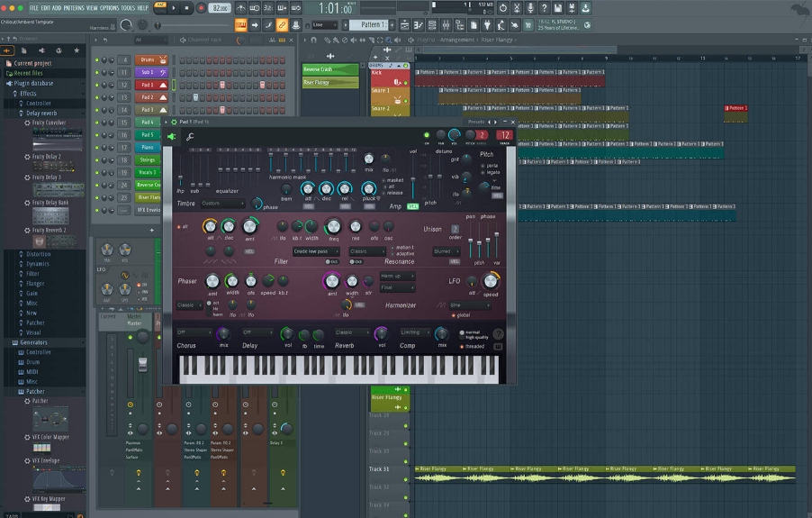Image resolution: width=812 pixels, height=518 pixels.
Task: Click the Play button in transport
Action: (174, 8)
